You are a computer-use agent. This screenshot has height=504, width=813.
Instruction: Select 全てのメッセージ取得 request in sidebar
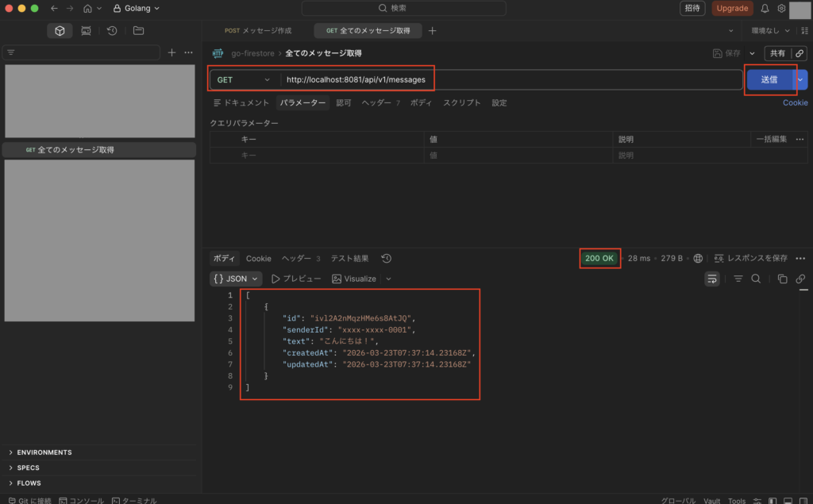pyautogui.click(x=75, y=149)
